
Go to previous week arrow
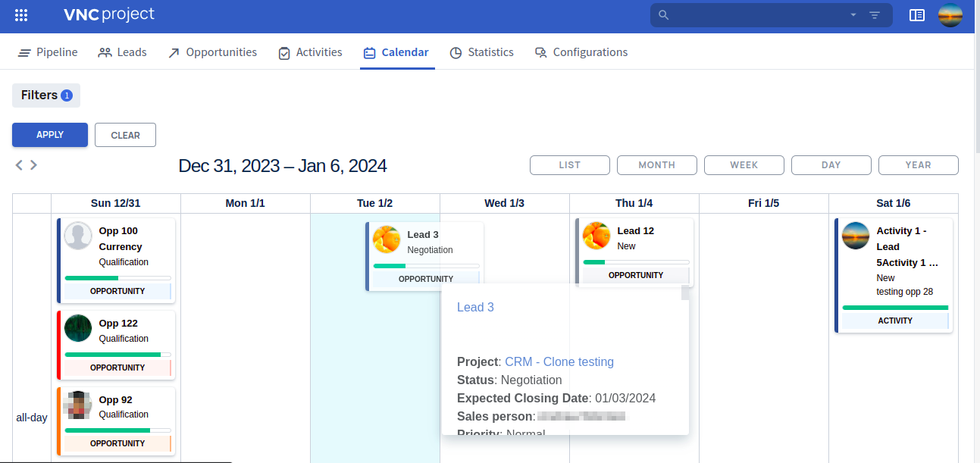(x=19, y=165)
